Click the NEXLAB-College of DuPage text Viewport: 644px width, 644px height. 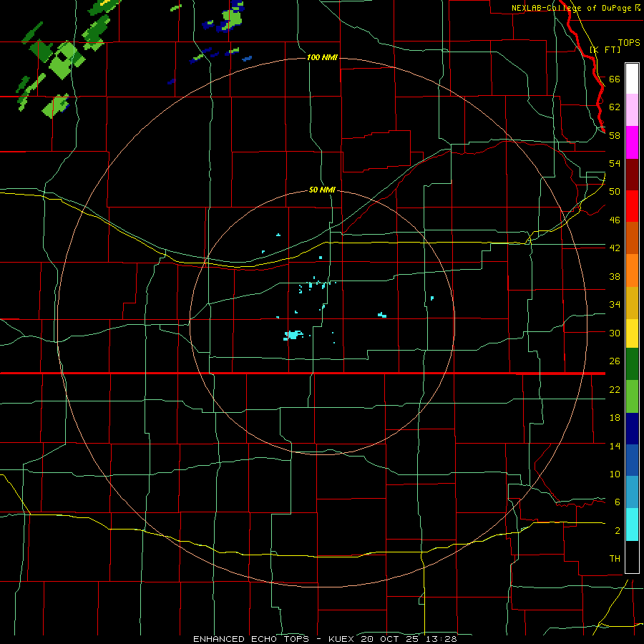pos(571,8)
